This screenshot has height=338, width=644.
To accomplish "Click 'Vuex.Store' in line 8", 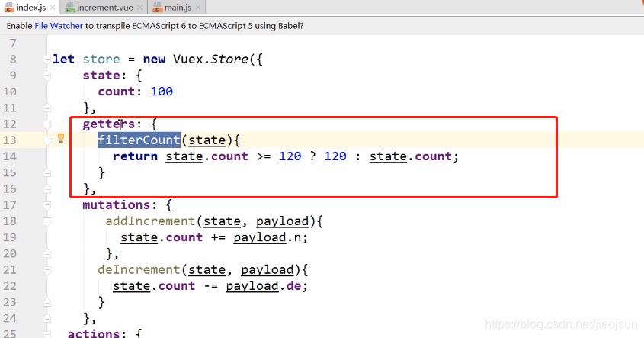I will [x=210, y=60].
